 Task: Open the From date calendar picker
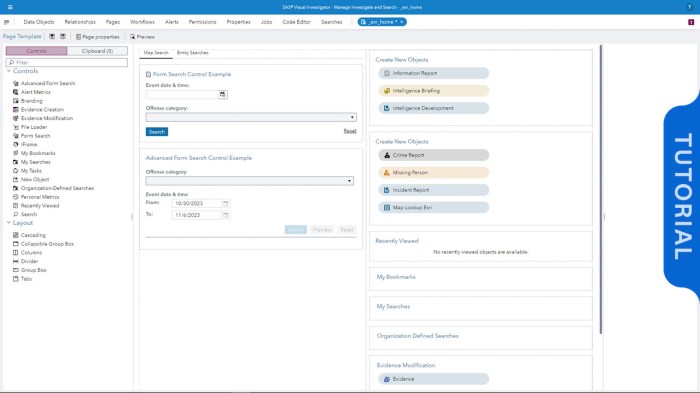(x=225, y=204)
